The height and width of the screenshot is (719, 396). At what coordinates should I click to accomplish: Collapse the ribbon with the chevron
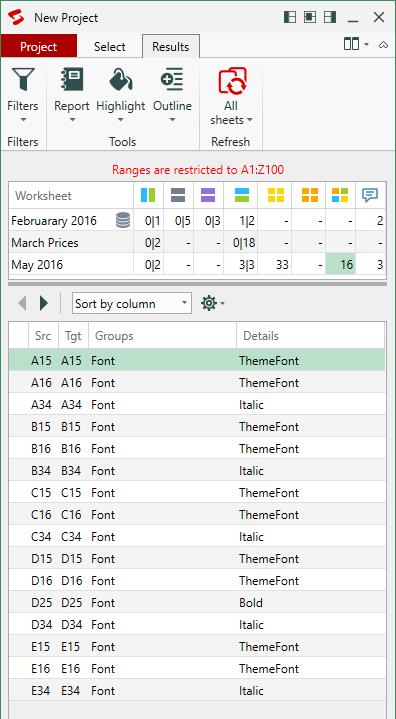[383, 45]
